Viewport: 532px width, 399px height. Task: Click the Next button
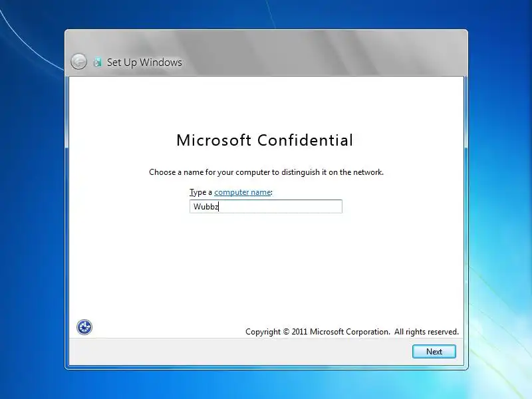(434, 352)
